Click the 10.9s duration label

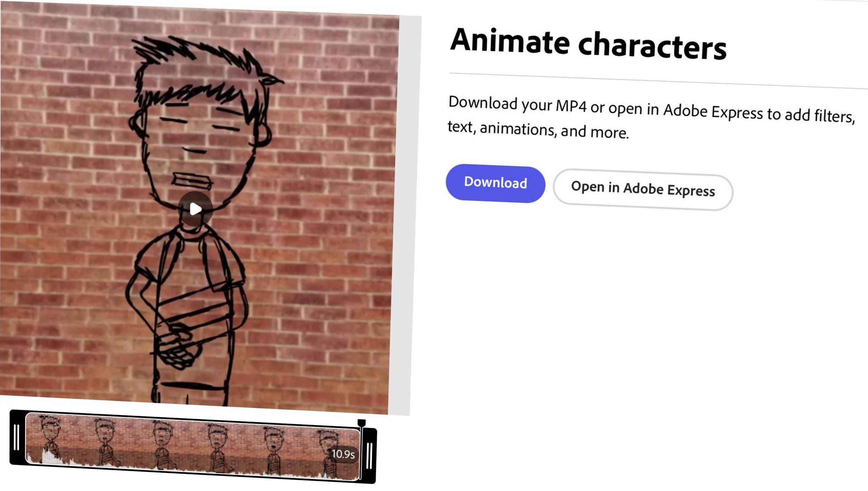(343, 454)
